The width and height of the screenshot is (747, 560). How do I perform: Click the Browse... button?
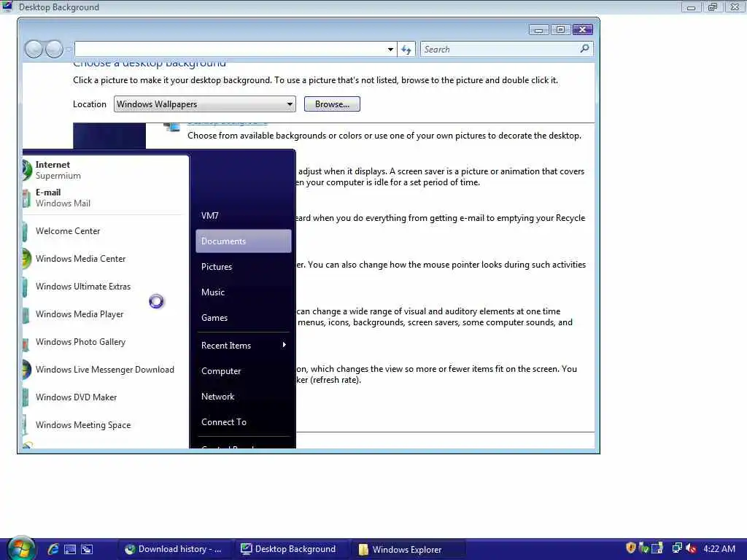tap(332, 104)
